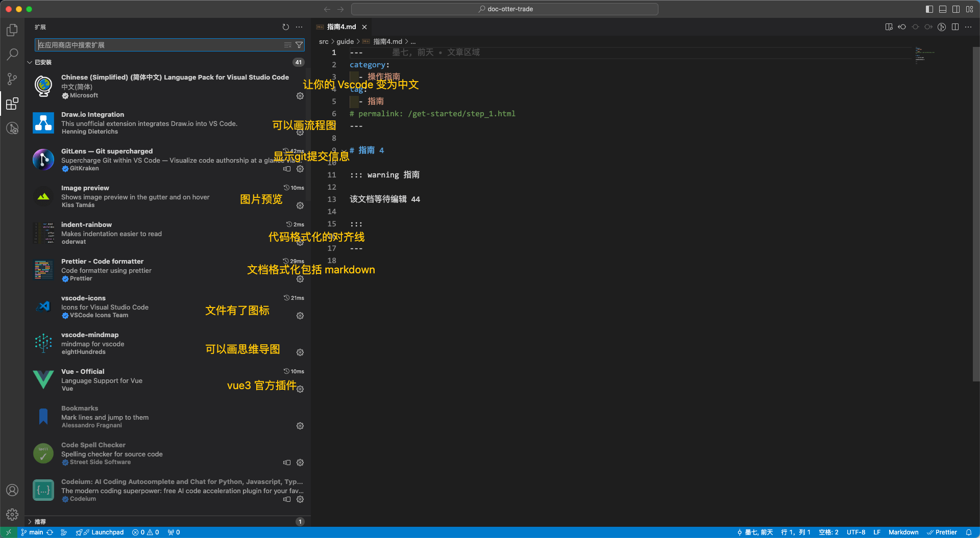Screen dimensions: 980x538
Task: Open the Source Control view
Action: pos(12,79)
